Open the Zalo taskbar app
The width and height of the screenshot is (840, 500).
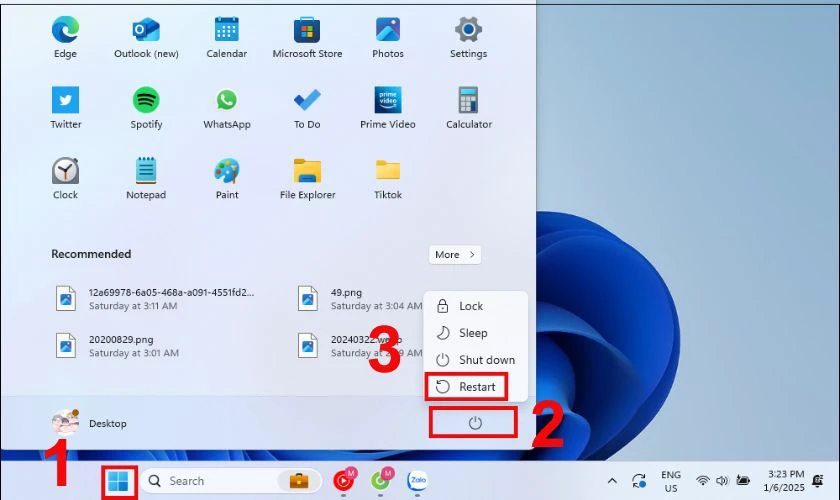[418, 481]
